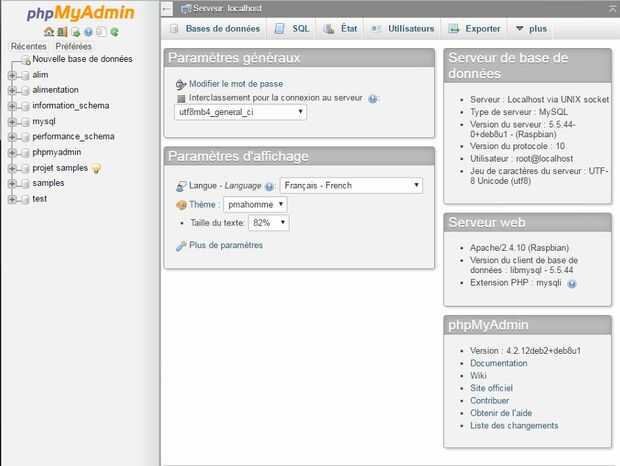Click the log out door icon
The image size is (620, 466).
62,32
